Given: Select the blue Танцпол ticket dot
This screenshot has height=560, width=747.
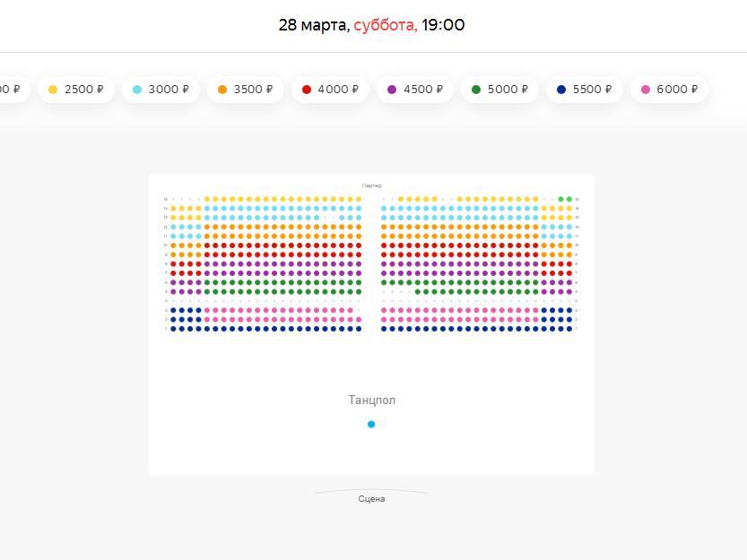Looking at the screenshot, I should [371, 425].
